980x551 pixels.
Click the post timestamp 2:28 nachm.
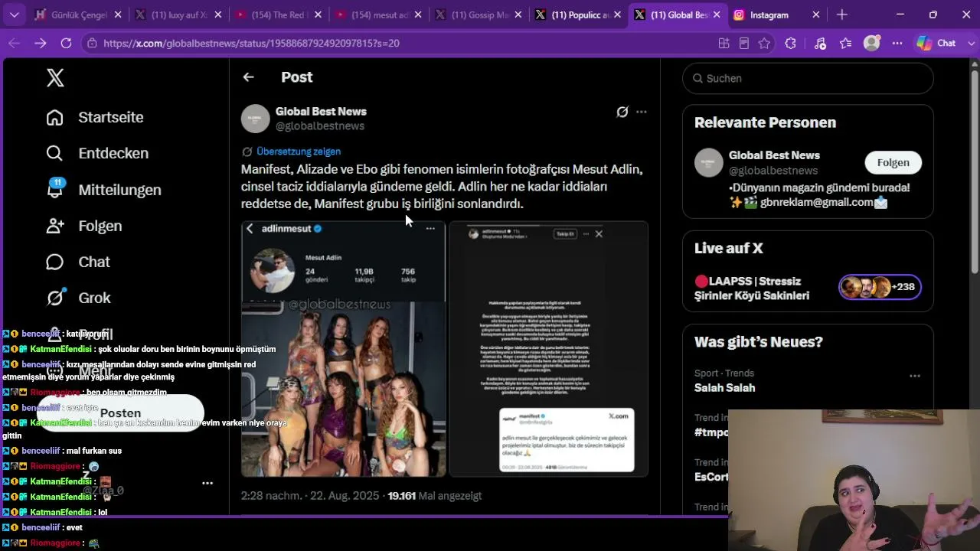tap(310, 496)
